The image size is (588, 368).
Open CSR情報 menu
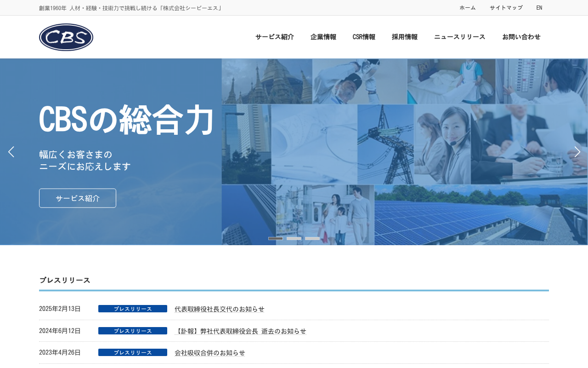click(x=364, y=37)
